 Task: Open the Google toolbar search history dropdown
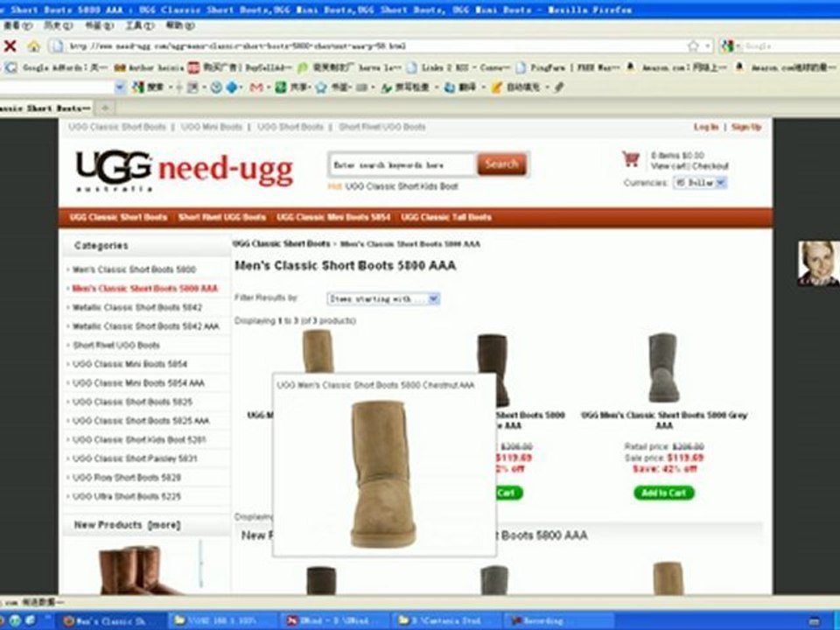pos(120,87)
